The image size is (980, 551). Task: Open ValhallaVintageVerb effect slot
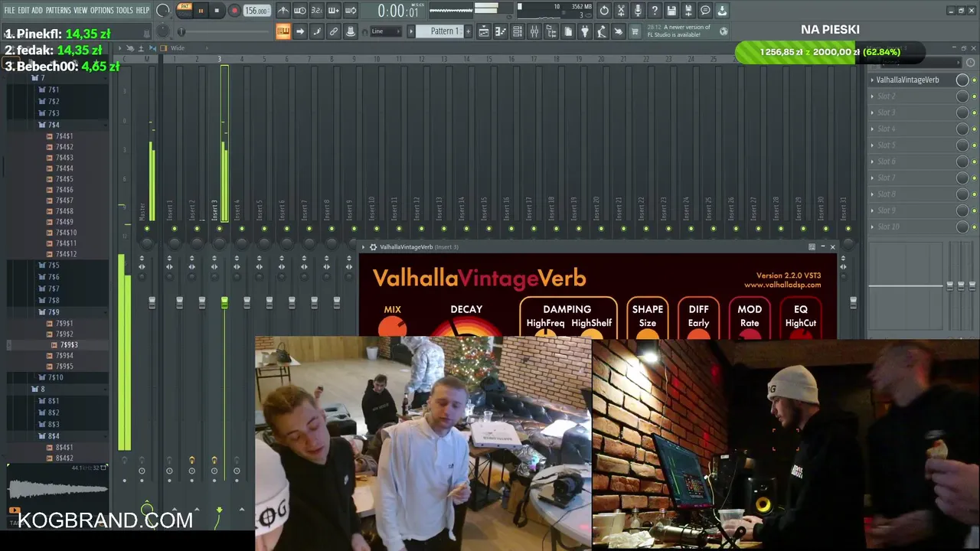(907, 80)
